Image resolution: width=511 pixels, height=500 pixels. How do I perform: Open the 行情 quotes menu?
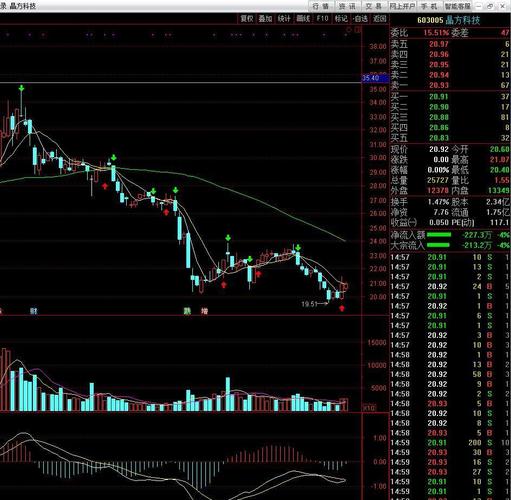pos(320,6)
